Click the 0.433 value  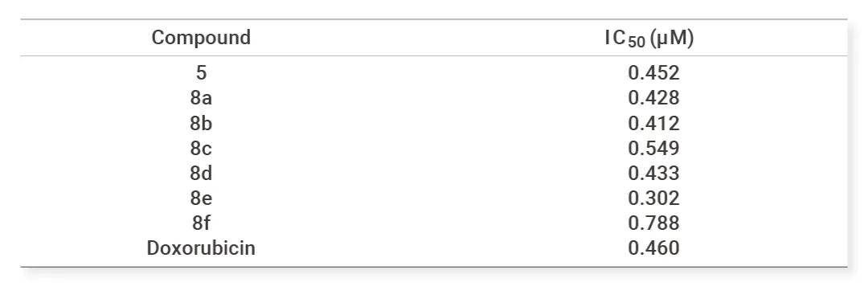[x=653, y=173]
